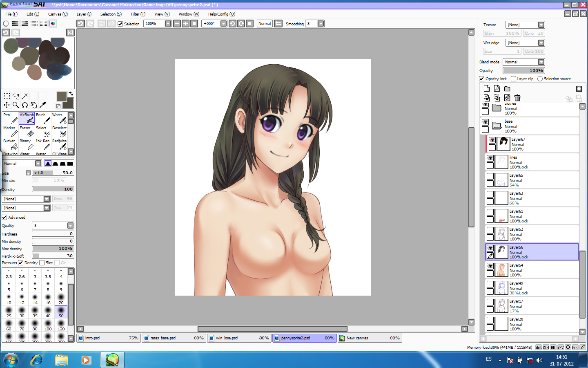Select the Zoom magnifier tool
Image resolution: width=588 pixels, height=368 pixels.
point(16,105)
